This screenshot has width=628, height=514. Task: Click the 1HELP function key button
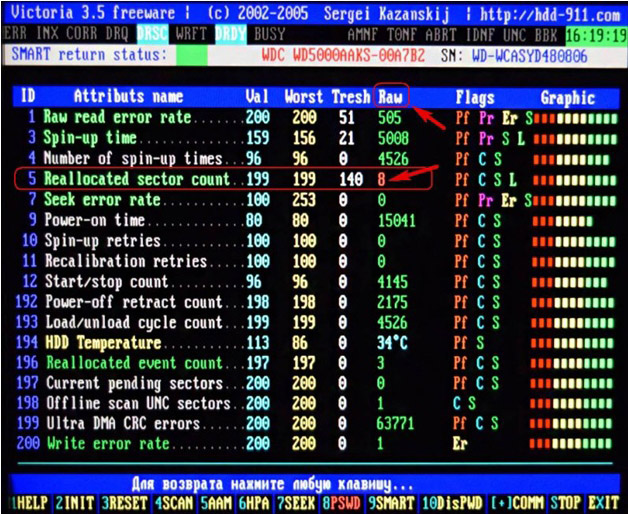pyautogui.click(x=25, y=502)
